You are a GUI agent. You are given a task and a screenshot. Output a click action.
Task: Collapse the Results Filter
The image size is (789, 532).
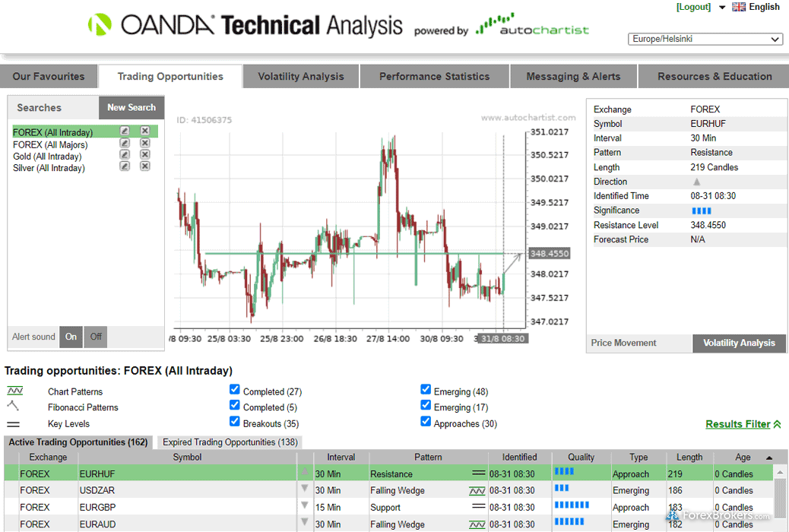pyautogui.click(x=743, y=424)
